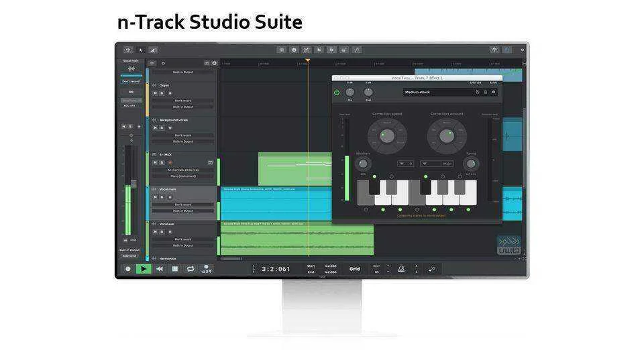Click the waveform icon under Vocal main strip
The height and width of the screenshot is (350, 644).
tap(131, 68)
